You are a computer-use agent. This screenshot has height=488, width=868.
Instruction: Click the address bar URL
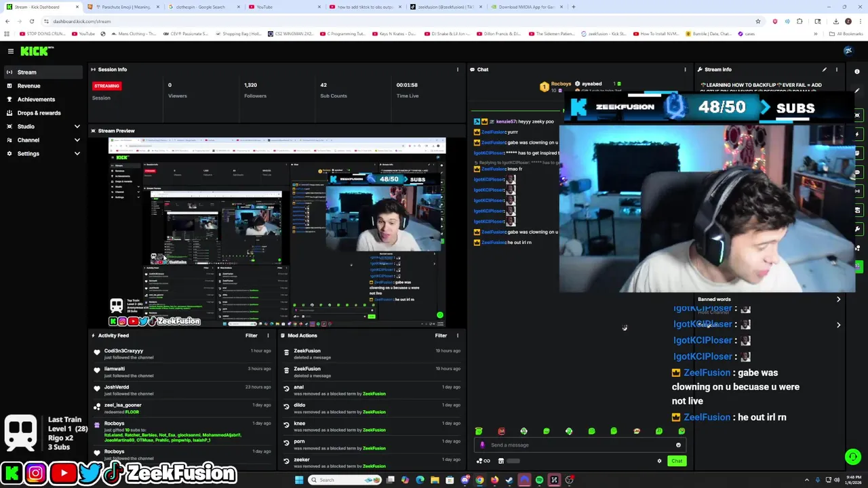[x=81, y=21]
